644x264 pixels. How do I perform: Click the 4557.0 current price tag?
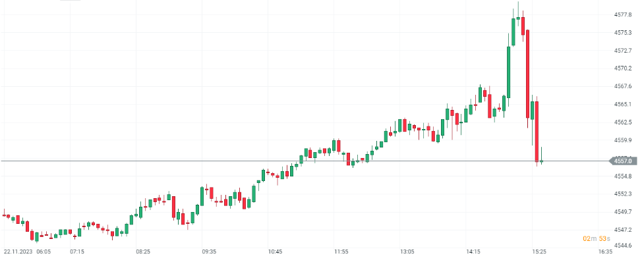622,161
